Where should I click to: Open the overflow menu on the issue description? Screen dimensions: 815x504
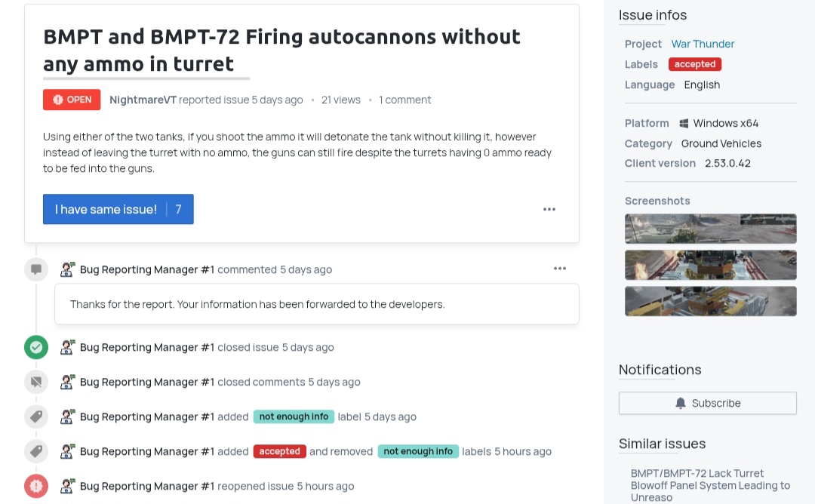pyautogui.click(x=549, y=209)
